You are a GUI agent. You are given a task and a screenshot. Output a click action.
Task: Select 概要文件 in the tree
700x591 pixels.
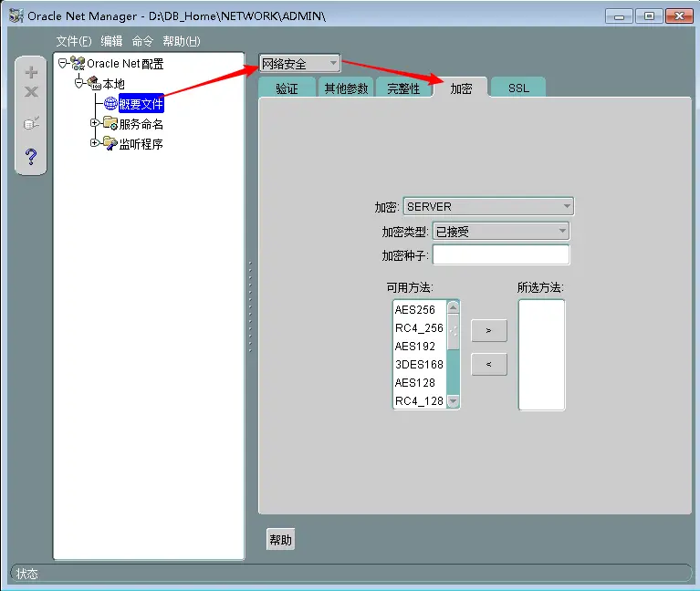(141, 103)
